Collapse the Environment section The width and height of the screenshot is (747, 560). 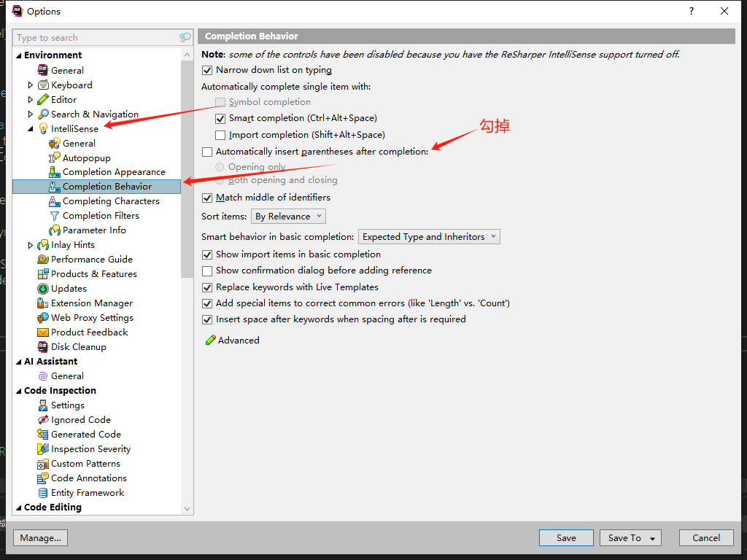coord(18,55)
